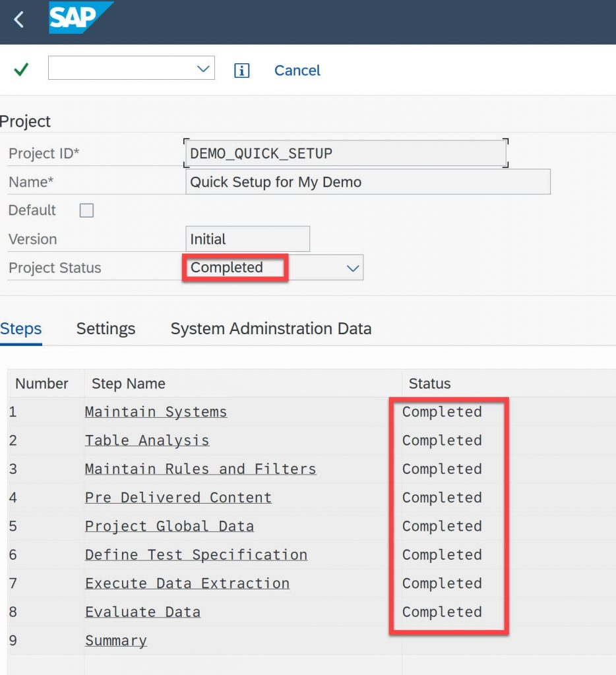Click the SAP logo
This screenshot has width=616, height=675.
pos(80,17)
